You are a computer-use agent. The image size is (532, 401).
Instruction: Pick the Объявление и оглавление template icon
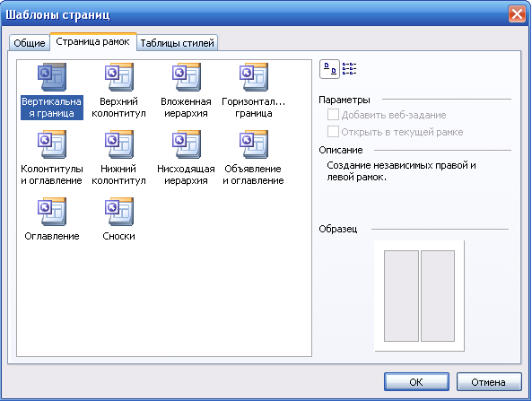[254, 144]
